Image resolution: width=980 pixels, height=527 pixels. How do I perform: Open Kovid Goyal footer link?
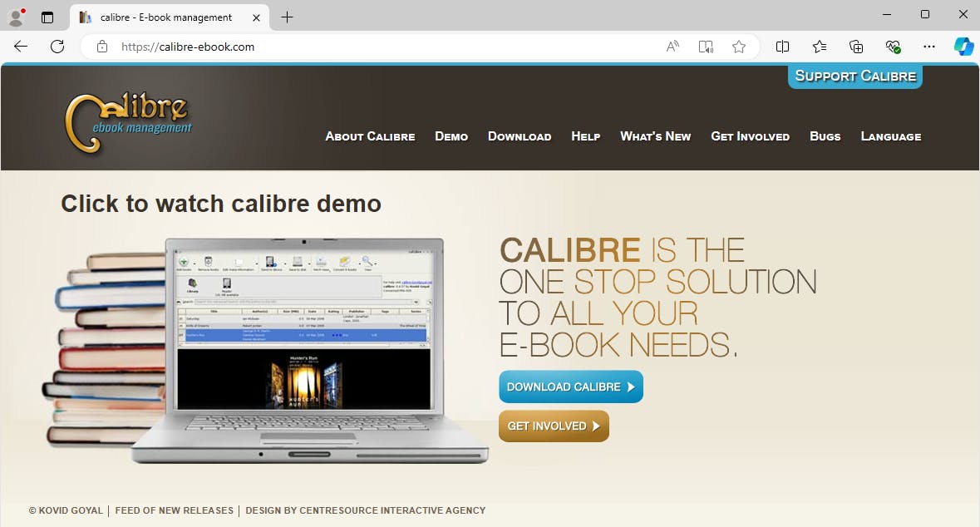(66, 510)
